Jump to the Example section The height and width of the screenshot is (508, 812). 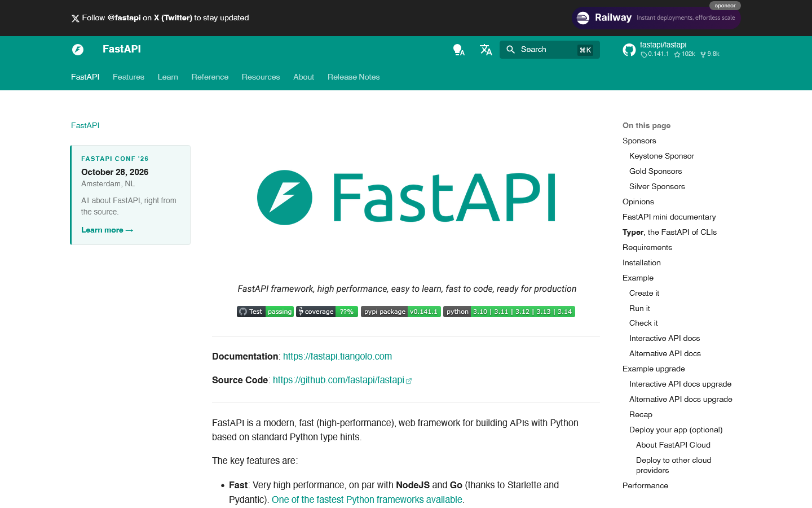tap(638, 278)
